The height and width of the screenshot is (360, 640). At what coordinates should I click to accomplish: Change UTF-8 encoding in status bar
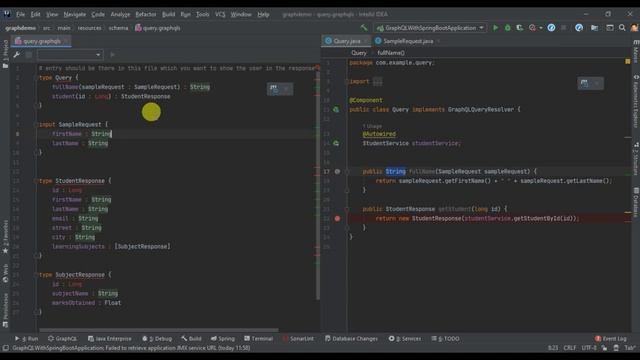pos(589,348)
